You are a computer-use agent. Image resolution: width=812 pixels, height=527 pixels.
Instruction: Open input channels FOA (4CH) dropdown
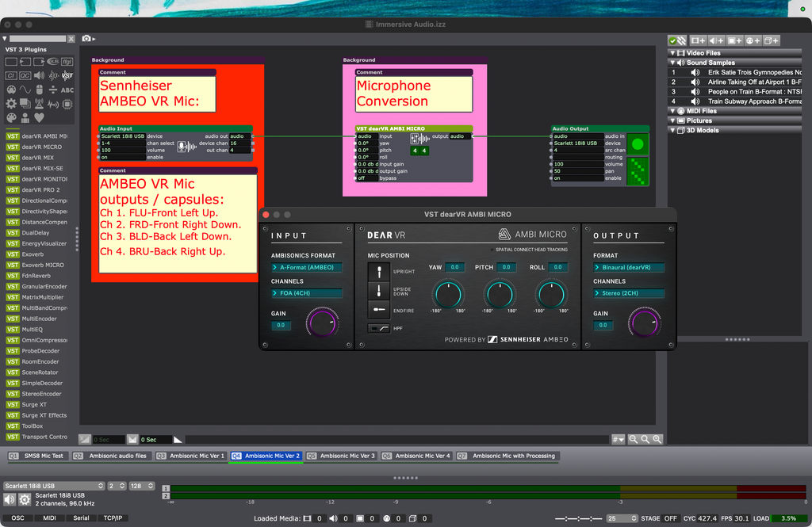pyautogui.click(x=307, y=293)
